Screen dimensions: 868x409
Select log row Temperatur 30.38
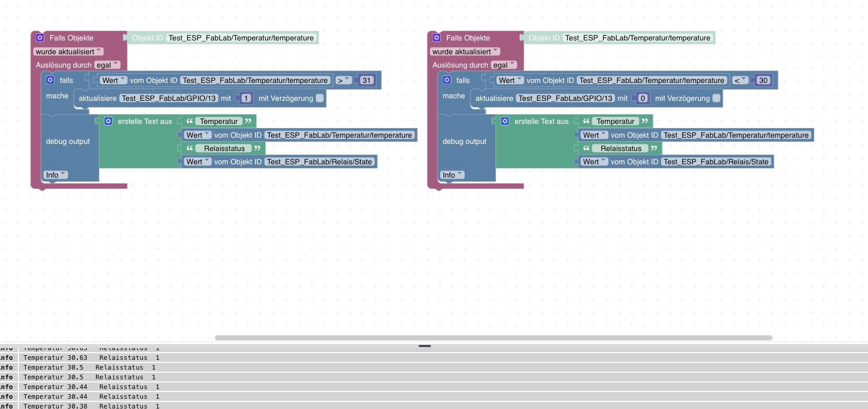(434, 405)
